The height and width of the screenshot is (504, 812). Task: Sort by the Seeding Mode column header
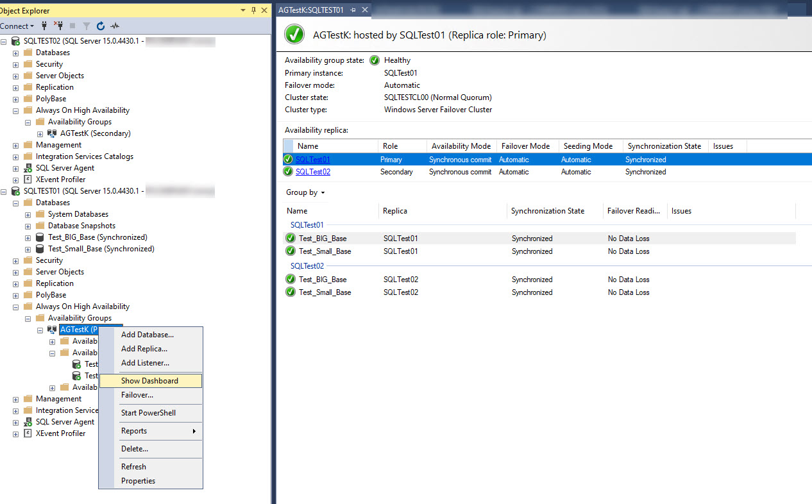[591, 146]
